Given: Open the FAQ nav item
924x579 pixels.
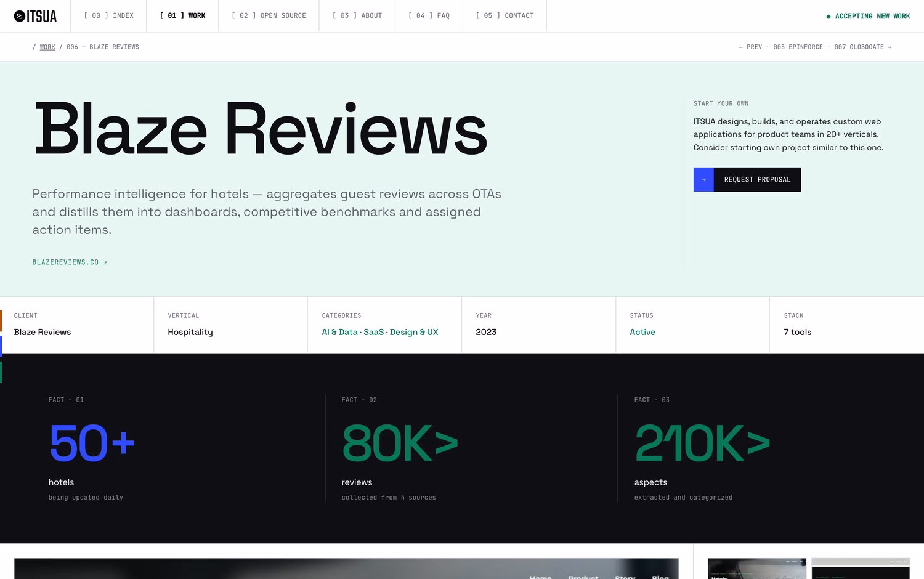Looking at the screenshot, I should point(429,16).
